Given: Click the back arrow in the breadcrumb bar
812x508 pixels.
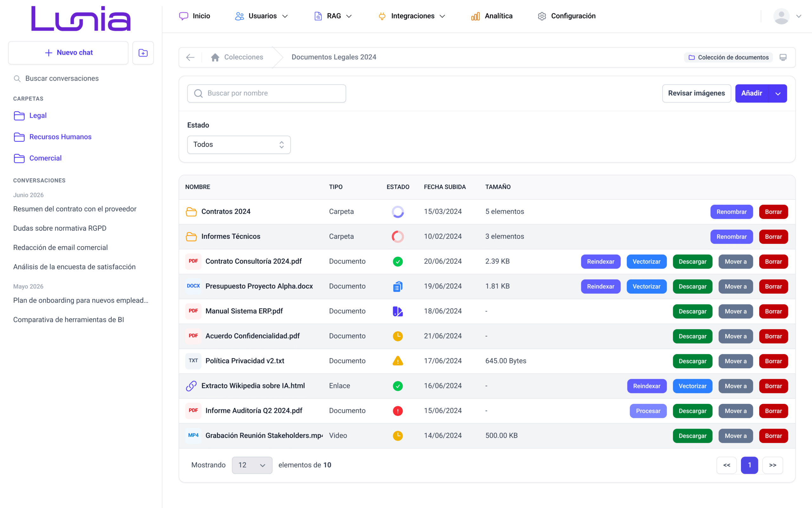Looking at the screenshot, I should tap(190, 57).
